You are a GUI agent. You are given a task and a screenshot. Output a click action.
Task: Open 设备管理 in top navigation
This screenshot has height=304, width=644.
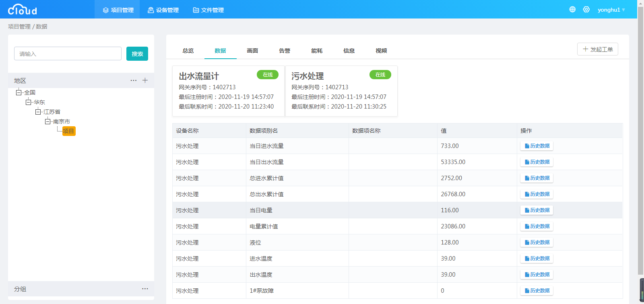(x=163, y=10)
